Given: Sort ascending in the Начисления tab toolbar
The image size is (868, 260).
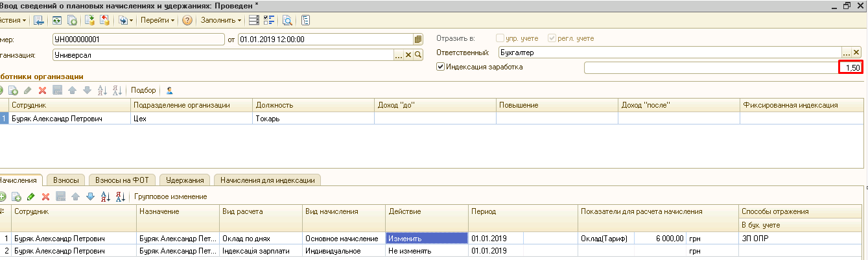Looking at the screenshot, I should click(105, 196).
